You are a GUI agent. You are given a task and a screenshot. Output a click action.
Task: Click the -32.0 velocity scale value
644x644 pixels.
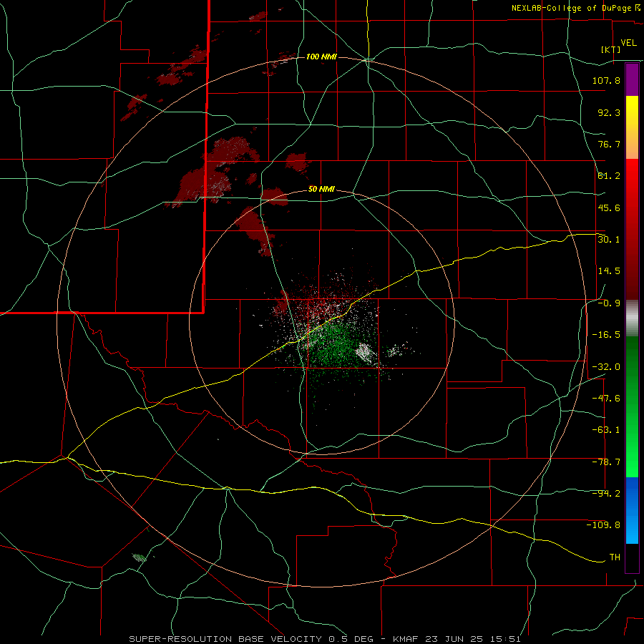point(606,367)
